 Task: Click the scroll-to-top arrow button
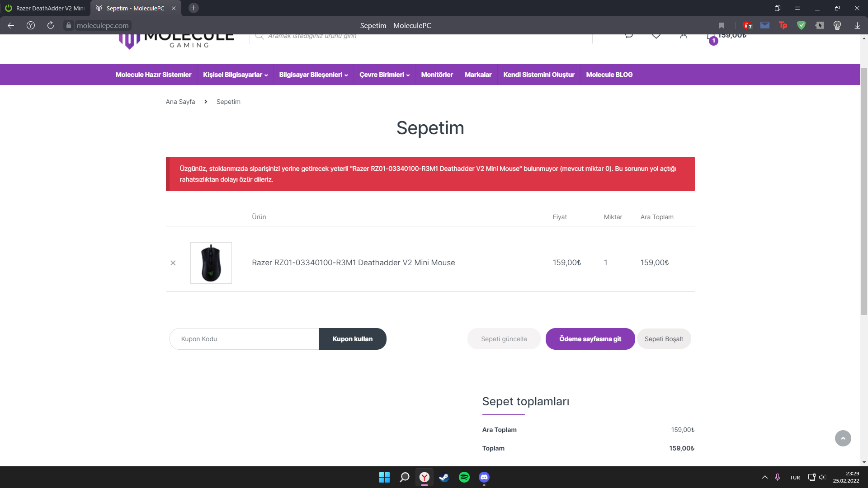843,438
